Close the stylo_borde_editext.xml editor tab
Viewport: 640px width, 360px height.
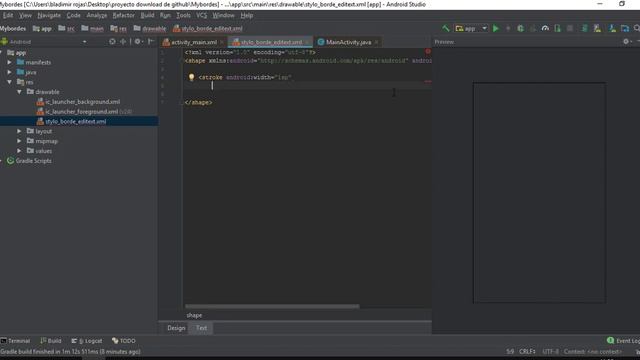coord(308,42)
